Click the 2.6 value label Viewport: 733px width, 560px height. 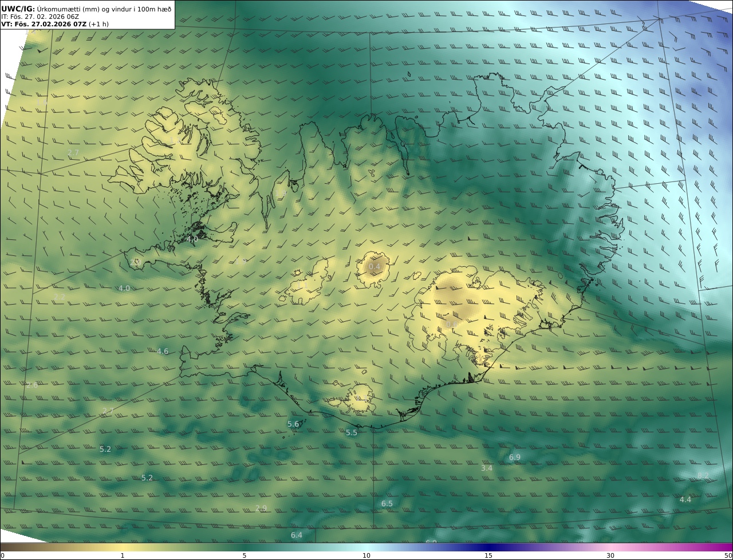coord(32,385)
